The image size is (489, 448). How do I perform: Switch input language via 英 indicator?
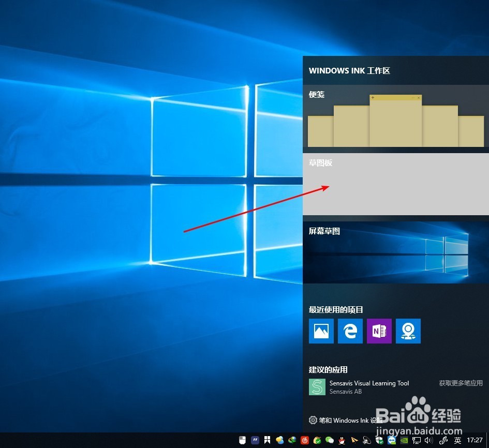point(457,440)
